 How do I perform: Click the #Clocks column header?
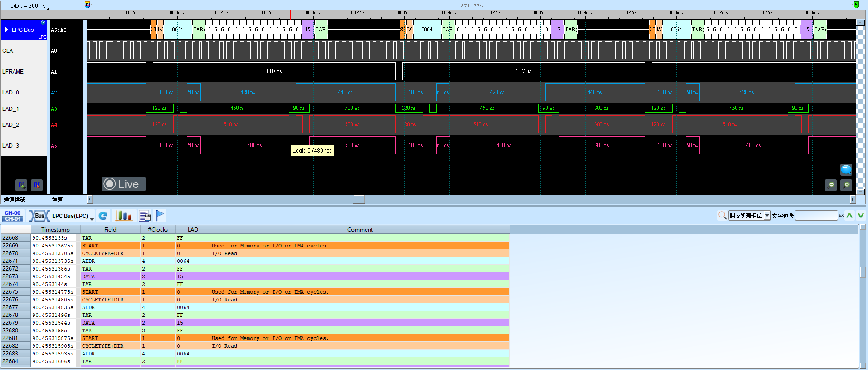click(x=158, y=230)
